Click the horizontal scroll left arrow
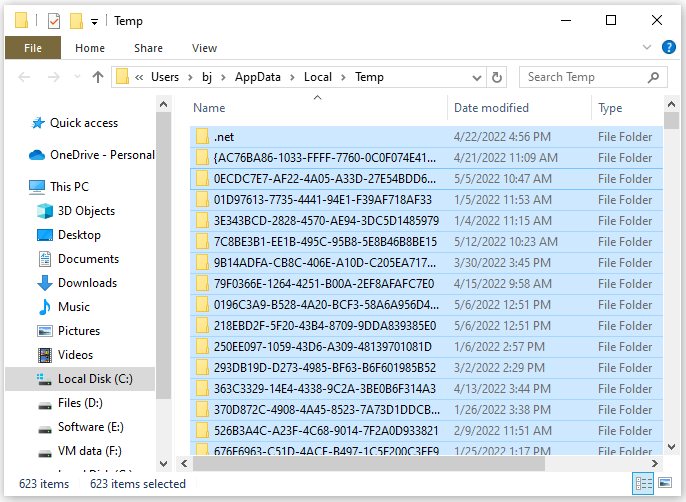 184,463
